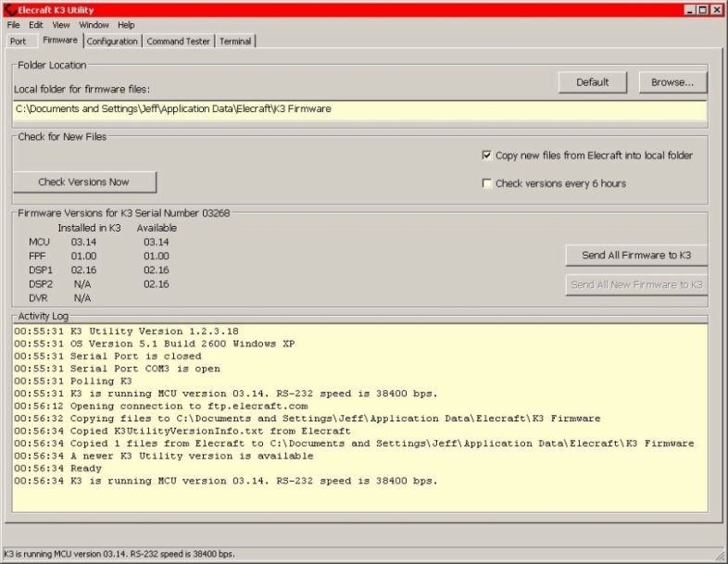Go to the Terminal tab
728x564 pixels.
(x=235, y=42)
